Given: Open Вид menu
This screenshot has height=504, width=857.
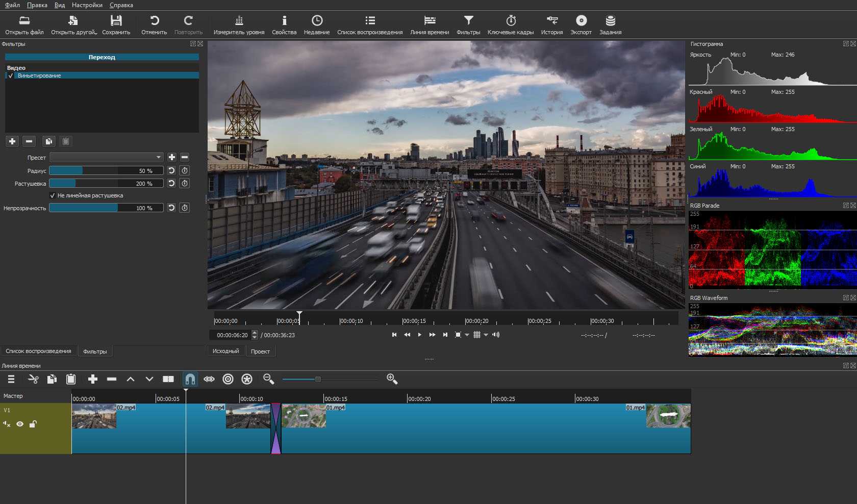Looking at the screenshot, I should pos(60,5).
